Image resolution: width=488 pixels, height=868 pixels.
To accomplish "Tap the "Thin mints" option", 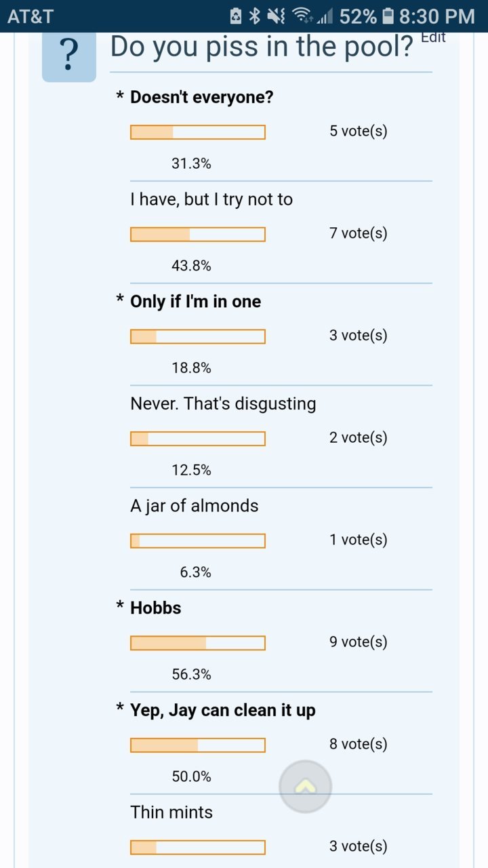I will click(x=171, y=812).
